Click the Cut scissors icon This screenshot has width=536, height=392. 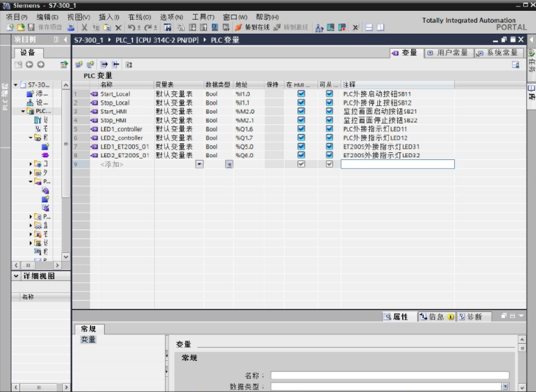pos(84,27)
